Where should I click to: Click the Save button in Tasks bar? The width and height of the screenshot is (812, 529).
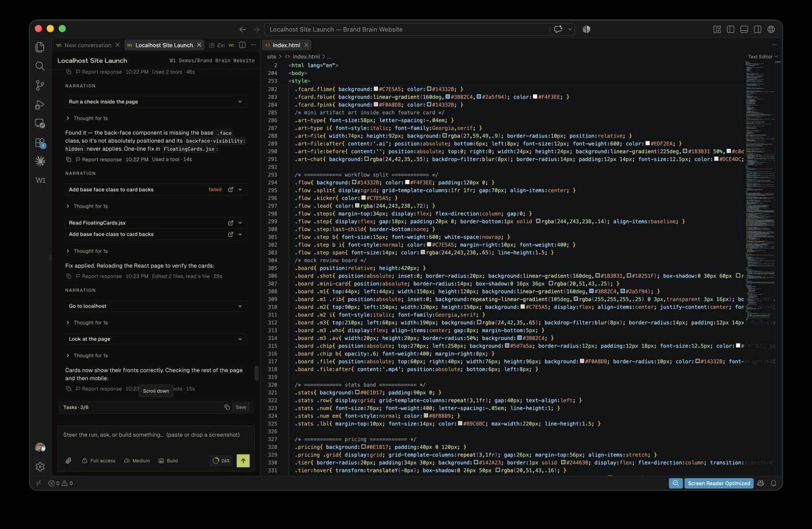click(241, 407)
